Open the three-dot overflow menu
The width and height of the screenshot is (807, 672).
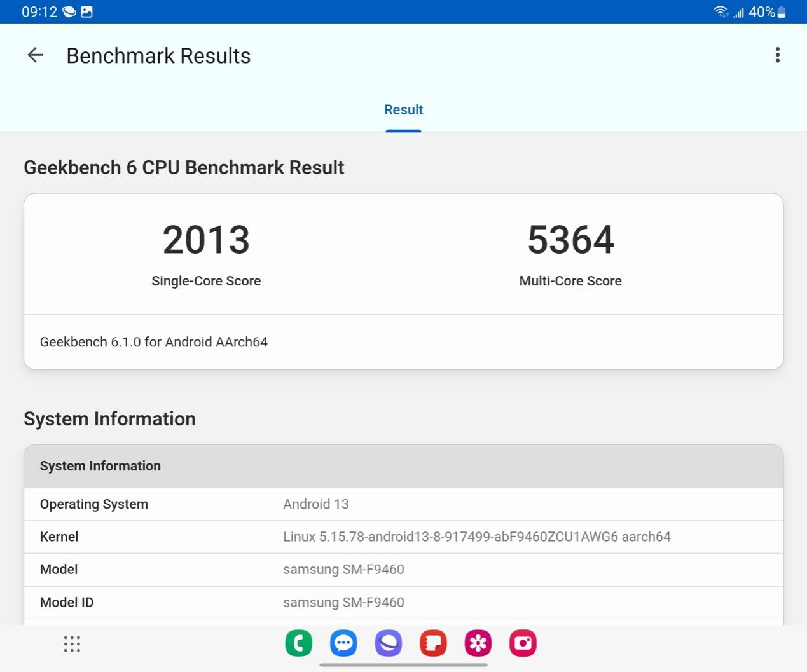[x=777, y=55]
